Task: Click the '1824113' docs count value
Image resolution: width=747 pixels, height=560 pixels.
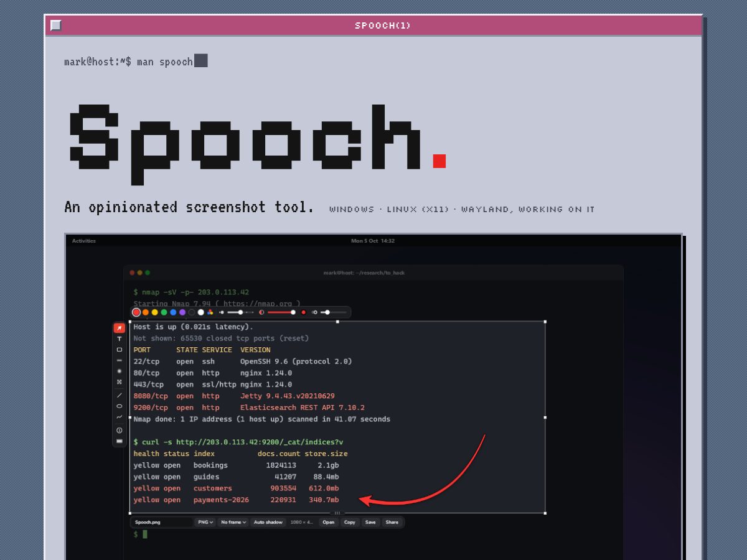Action: [x=281, y=465]
